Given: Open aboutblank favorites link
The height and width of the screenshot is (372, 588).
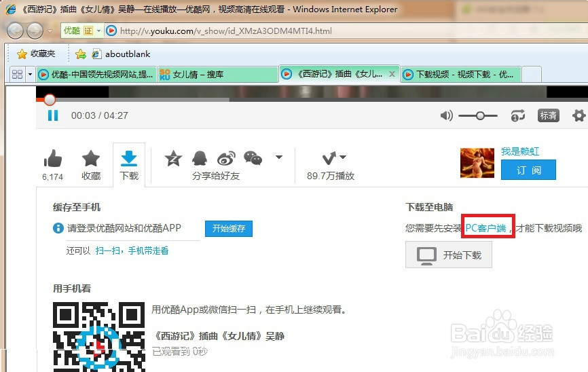Looking at the screenshot, I should click(121, 54).
